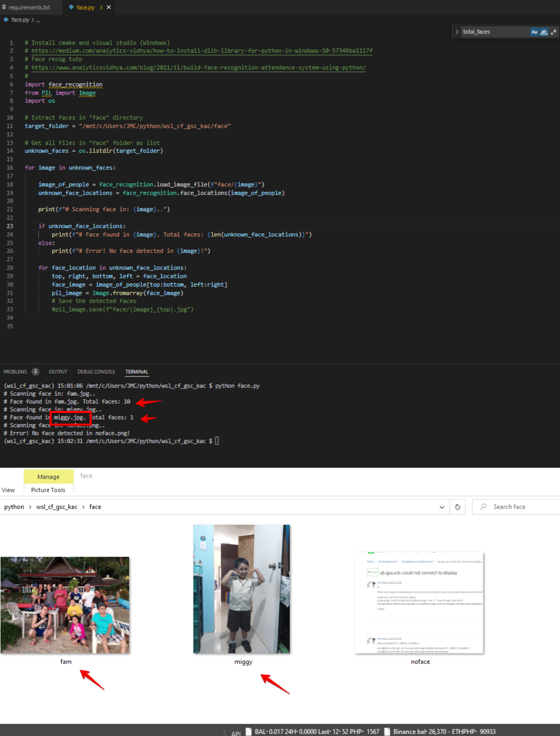Open the Manage ribbon tab in Explorer

pyautogui.click(x=48, y=477)
